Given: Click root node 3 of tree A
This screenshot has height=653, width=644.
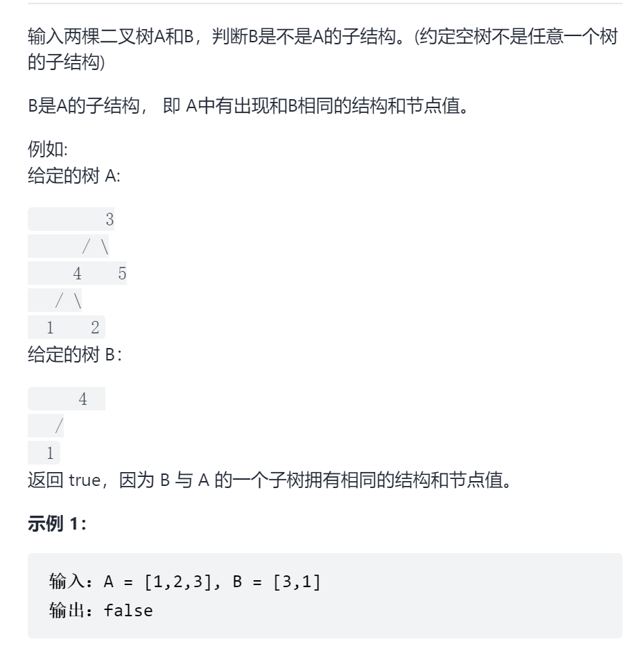Looking at the screenshot, I should coord(110,219).
